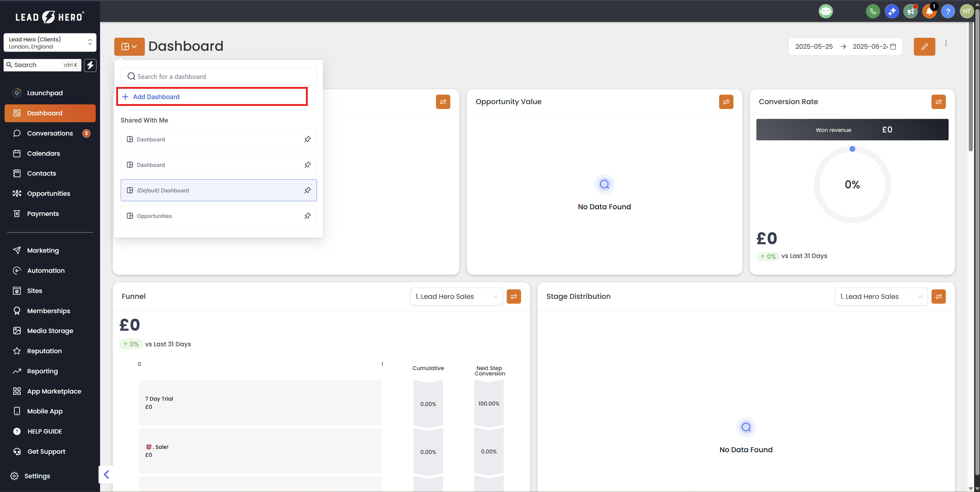Screen dimensions: 980x492
Task: Expand the Funnel pipeline dropdown
Action: point(456,297)
